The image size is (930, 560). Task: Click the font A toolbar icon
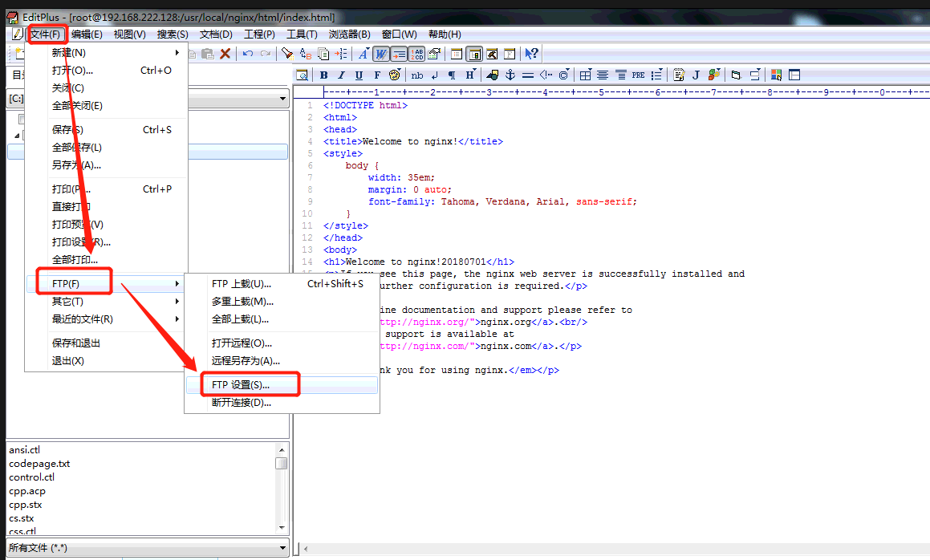pyautogui.click(x=363, y=54)
